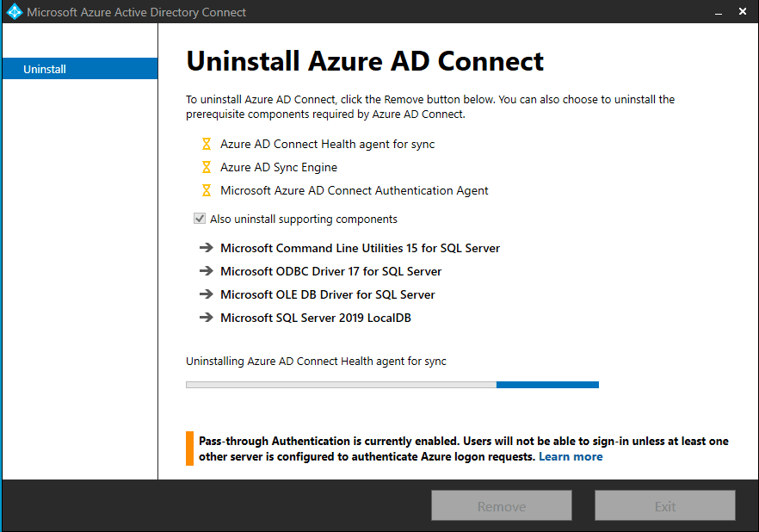Click the Remove button
Viewport: 759px width, 532px height.
coord(502,506)
